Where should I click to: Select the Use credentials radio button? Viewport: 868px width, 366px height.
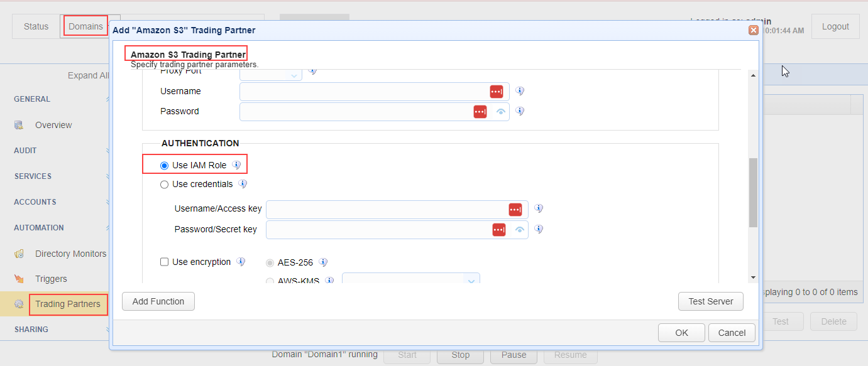(x=165, y=185)
